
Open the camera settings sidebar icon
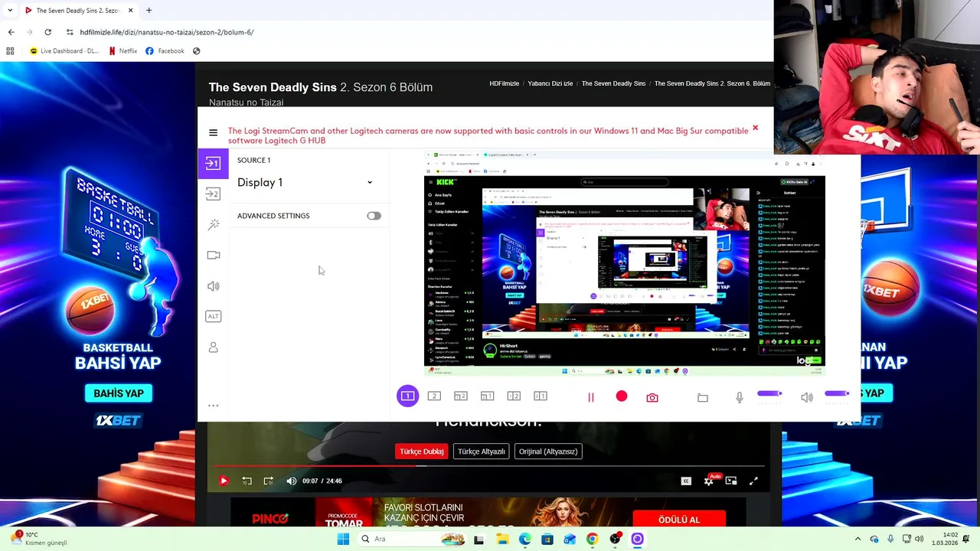click(213, 255)
